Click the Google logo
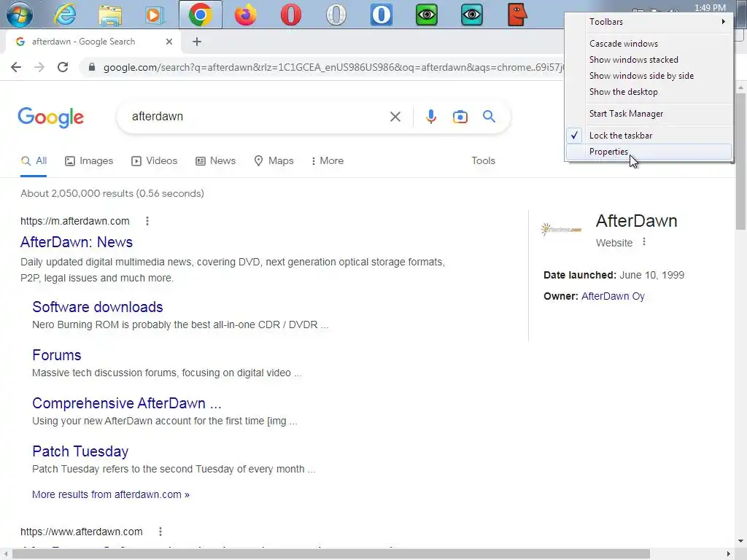Image resolution: width=747 pixels, height=560 pixels. tap(51, 117)
